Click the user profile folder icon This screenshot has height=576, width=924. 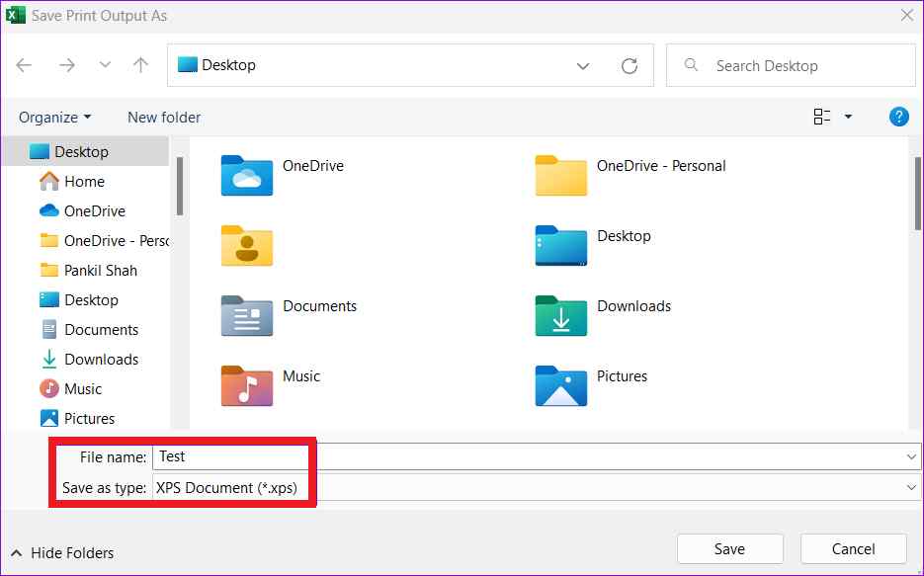(247, 246)
